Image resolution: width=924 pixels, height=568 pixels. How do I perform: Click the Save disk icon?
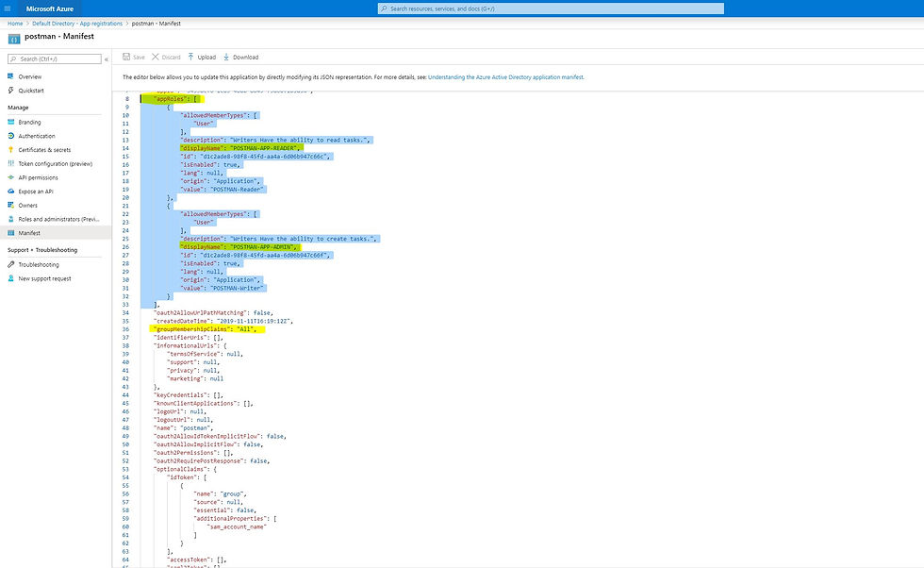126,57
